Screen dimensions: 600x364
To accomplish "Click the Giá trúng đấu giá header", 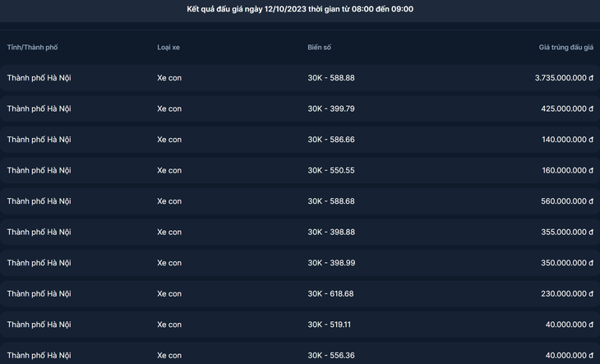I will (566, 48).
